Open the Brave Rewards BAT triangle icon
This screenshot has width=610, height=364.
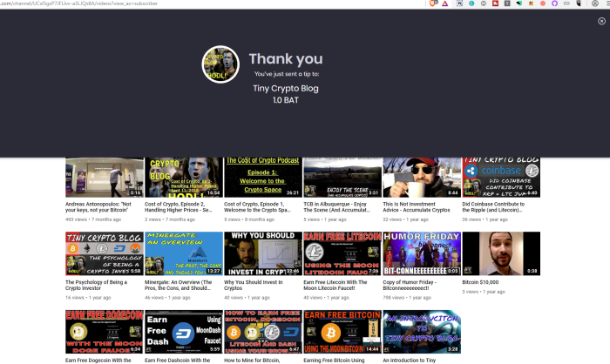[445, 4]
